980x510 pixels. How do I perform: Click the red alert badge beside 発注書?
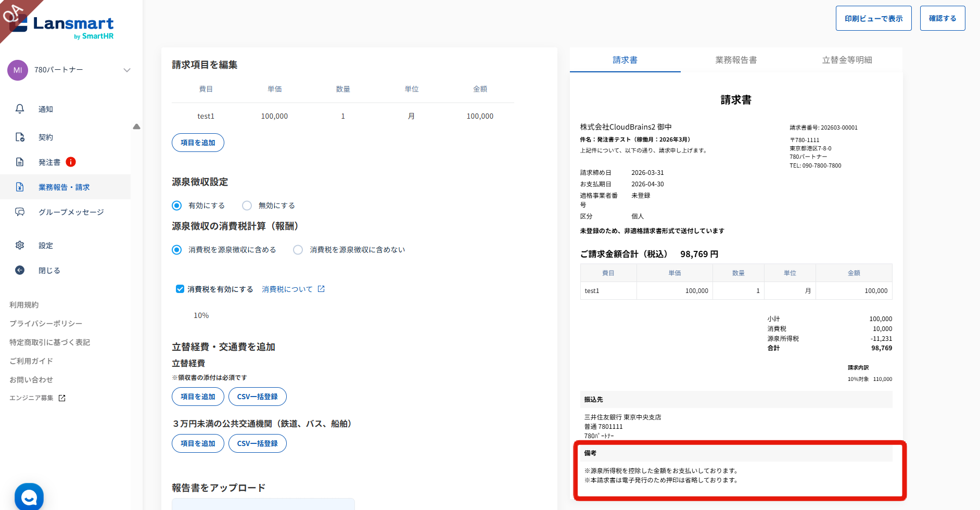click(71, 162)
